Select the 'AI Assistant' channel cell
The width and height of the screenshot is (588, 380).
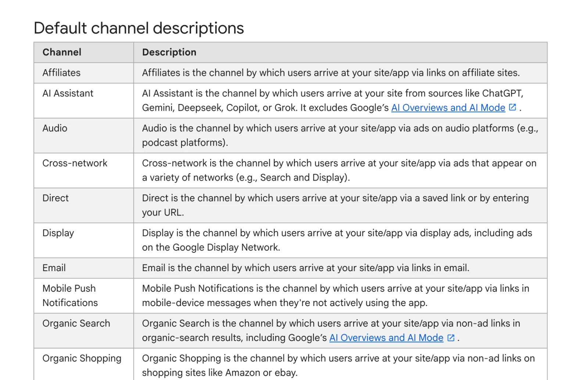tap(84, 100)
